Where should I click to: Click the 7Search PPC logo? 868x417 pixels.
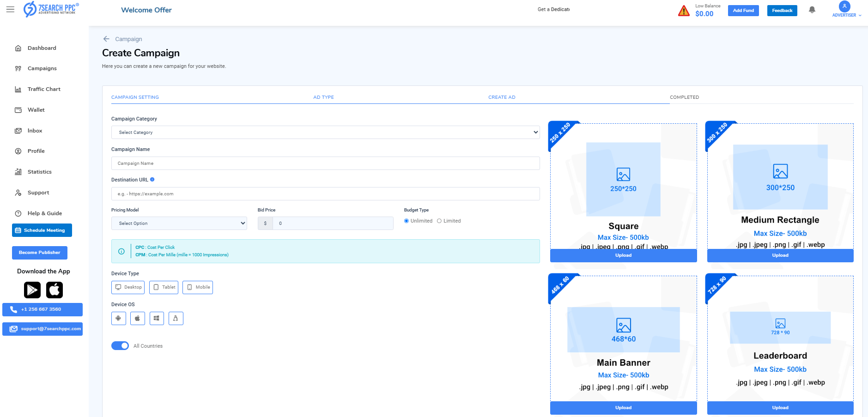51,9
